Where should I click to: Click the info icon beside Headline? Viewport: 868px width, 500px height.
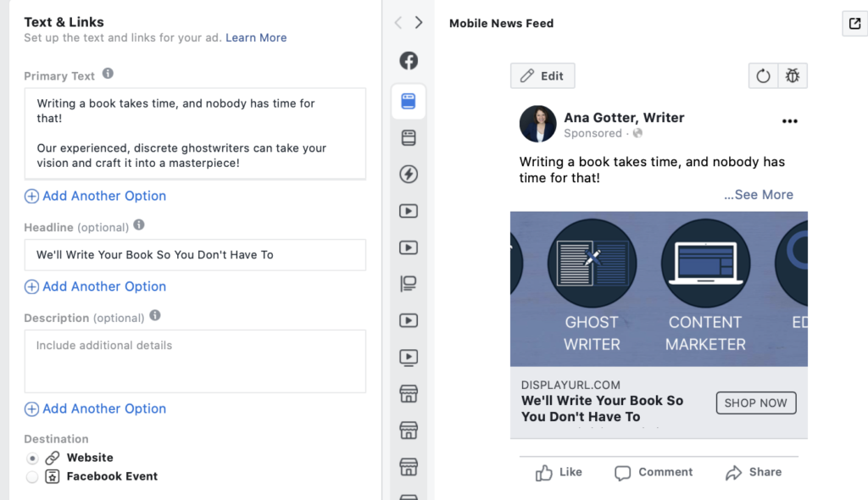139,225
